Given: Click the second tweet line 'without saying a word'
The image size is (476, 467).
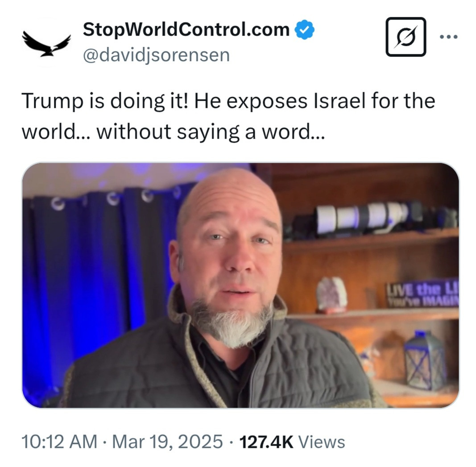Looking at the screenshot, I should [x=211, y=132].
